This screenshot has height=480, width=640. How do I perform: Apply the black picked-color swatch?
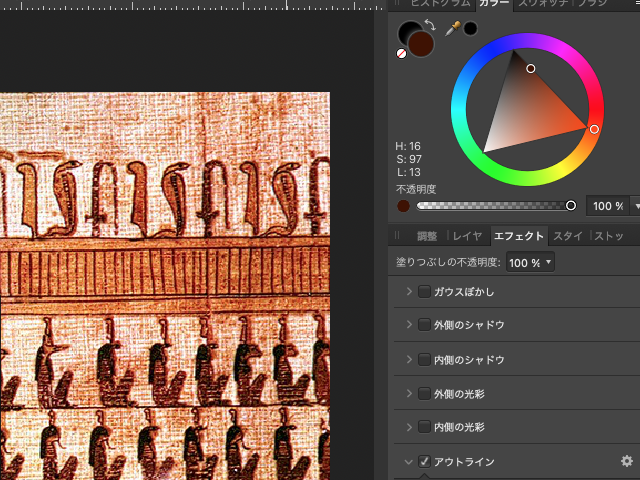click(x=470, y=28)
